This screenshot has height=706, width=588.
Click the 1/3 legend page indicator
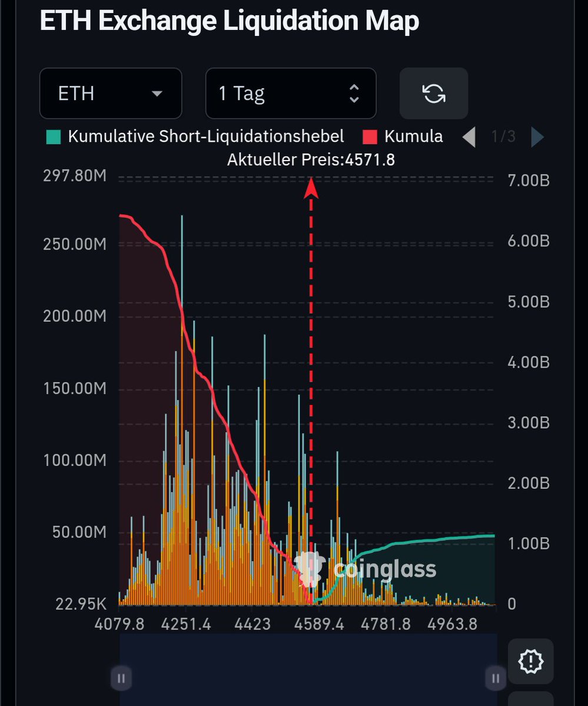[503, 137]
